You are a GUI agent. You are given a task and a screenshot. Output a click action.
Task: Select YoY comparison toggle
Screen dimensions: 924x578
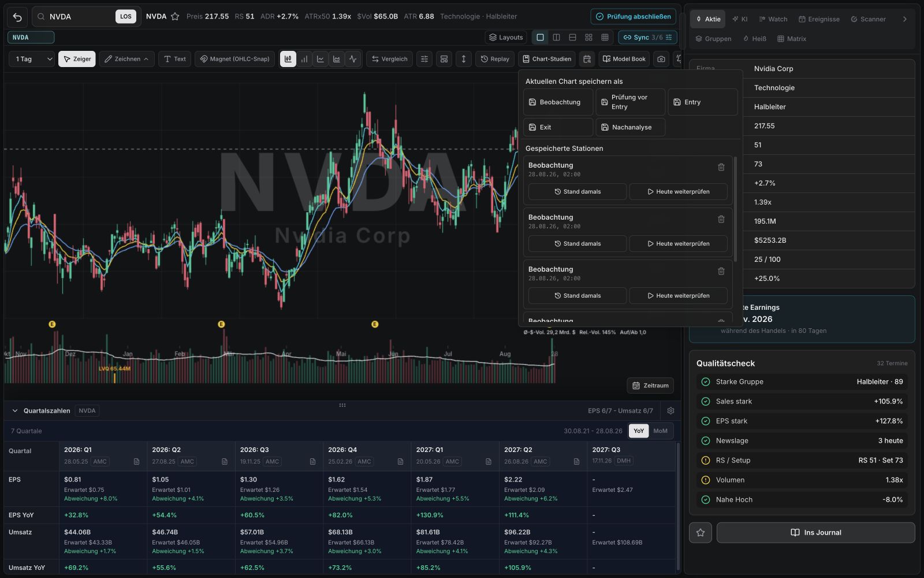(639, 431)
